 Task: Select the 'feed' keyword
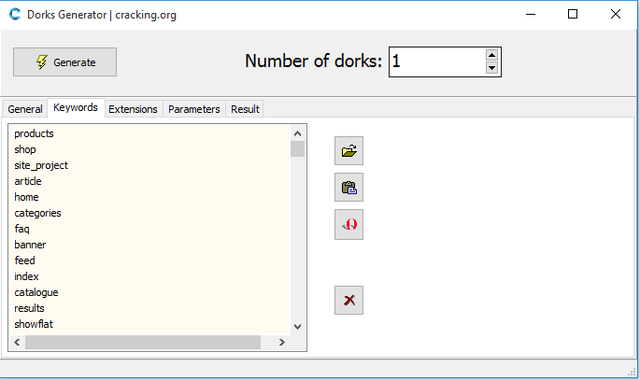tap(24, 261)
